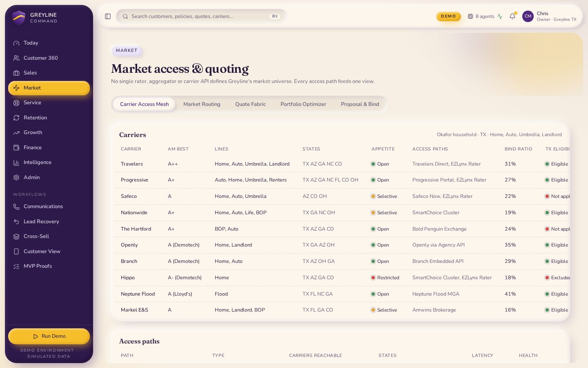Click the Markel E&S carrier name
The width and height of the screenshot is (588, 368).
[134, 310]
